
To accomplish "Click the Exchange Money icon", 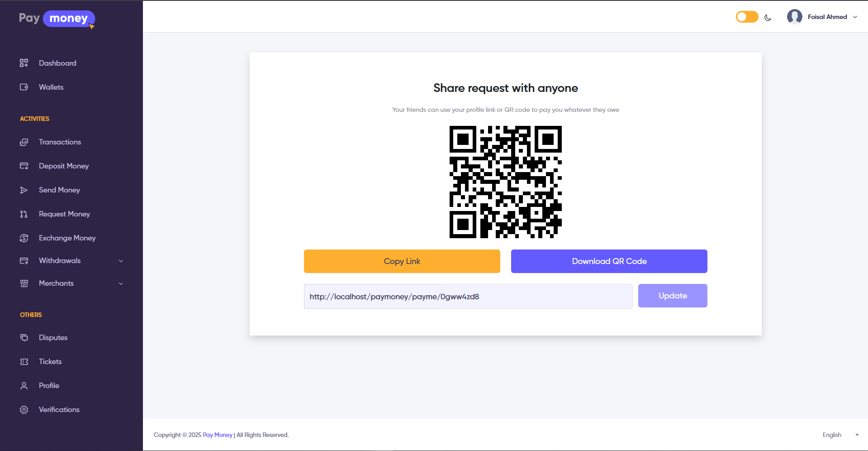I will click(x=24, y=238).
